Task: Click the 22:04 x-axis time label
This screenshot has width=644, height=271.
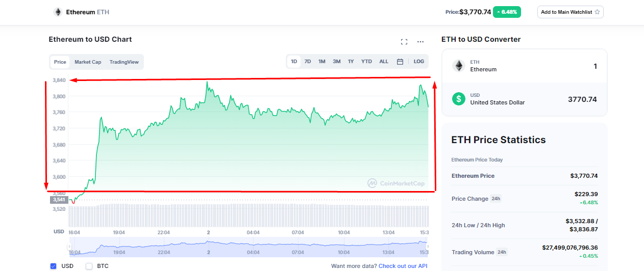Action: click(164, 232)
